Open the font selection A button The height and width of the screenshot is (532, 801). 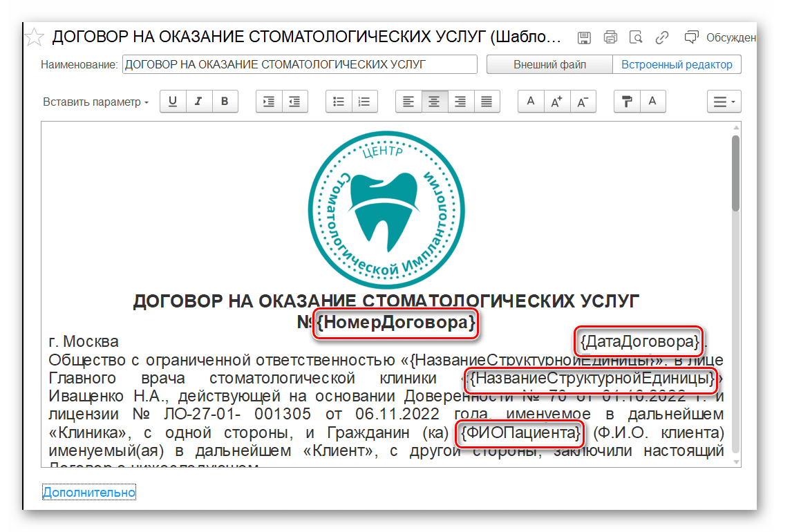(x=531, y=101)
